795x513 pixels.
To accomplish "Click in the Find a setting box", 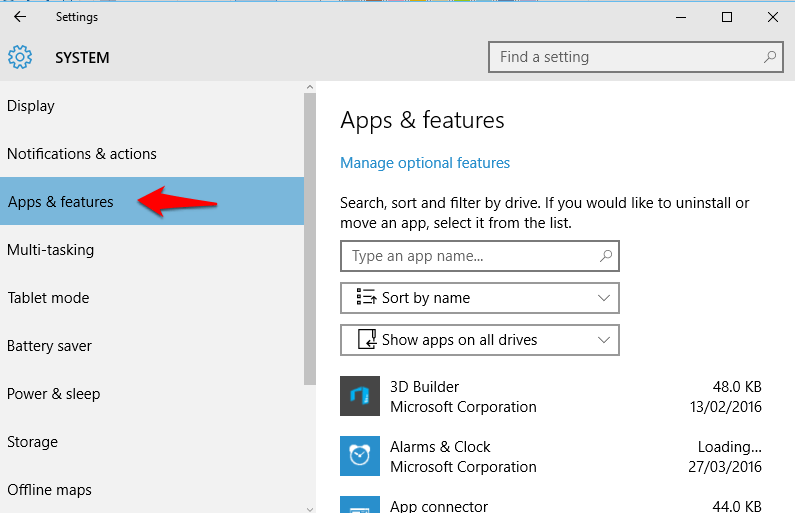I will 636,57.
